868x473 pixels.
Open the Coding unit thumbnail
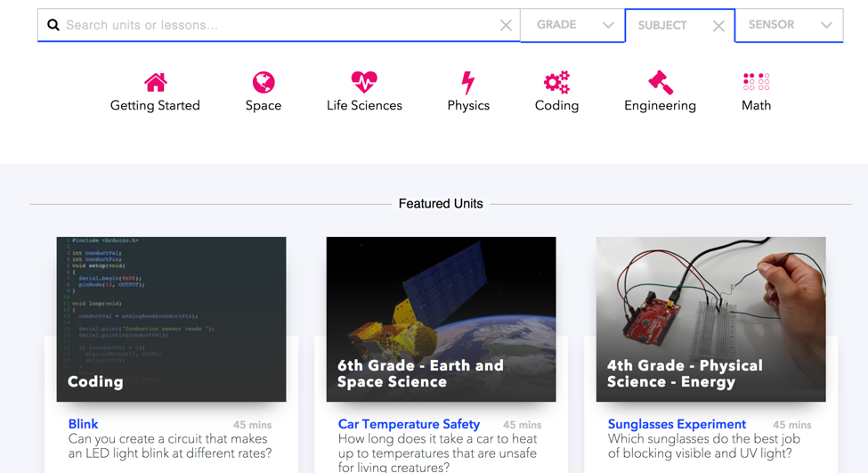click(171, 319)
